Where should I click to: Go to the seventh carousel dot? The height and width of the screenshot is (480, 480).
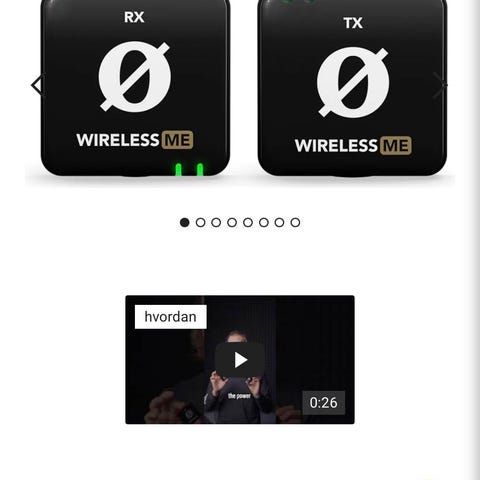click(279, 222)
